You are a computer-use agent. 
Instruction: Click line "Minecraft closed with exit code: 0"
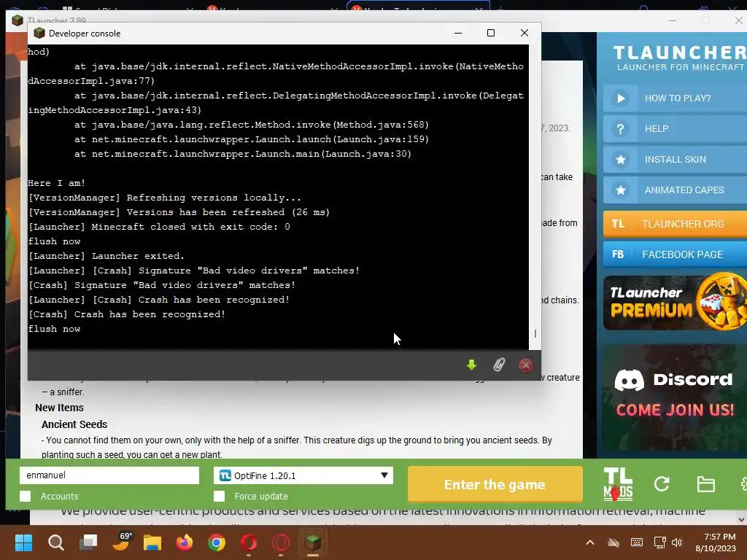tap(190, 227)
